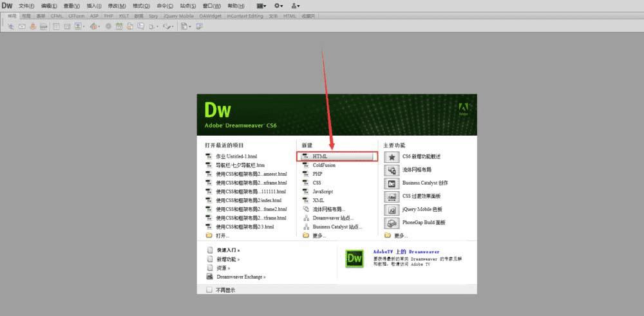Screen dimensions: 644x316
Task: Open the 站点(S) menu
Action: [188, 6]
